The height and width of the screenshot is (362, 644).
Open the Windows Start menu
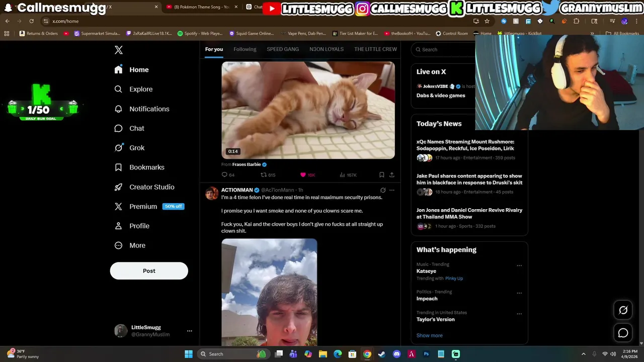[x=189, y=354]
